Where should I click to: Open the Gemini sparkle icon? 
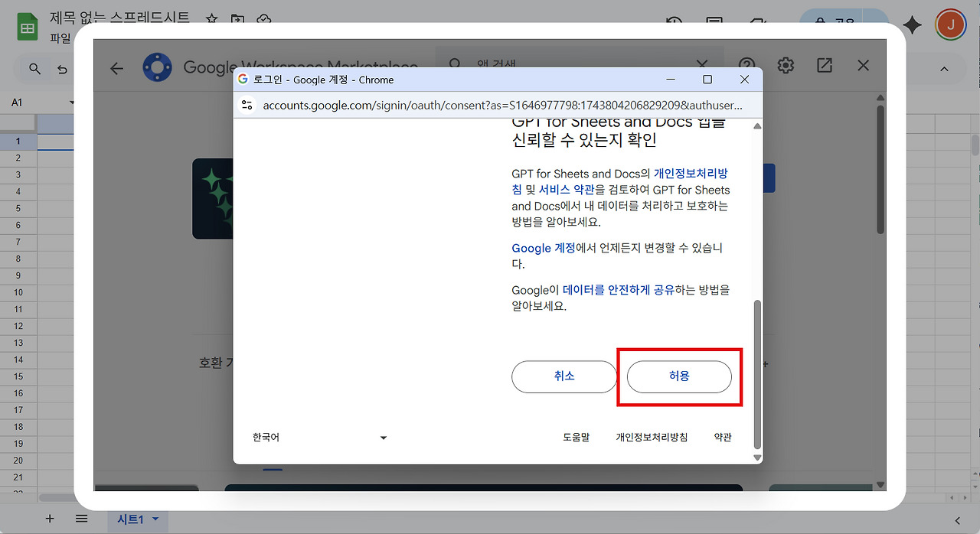click(912, 25)
